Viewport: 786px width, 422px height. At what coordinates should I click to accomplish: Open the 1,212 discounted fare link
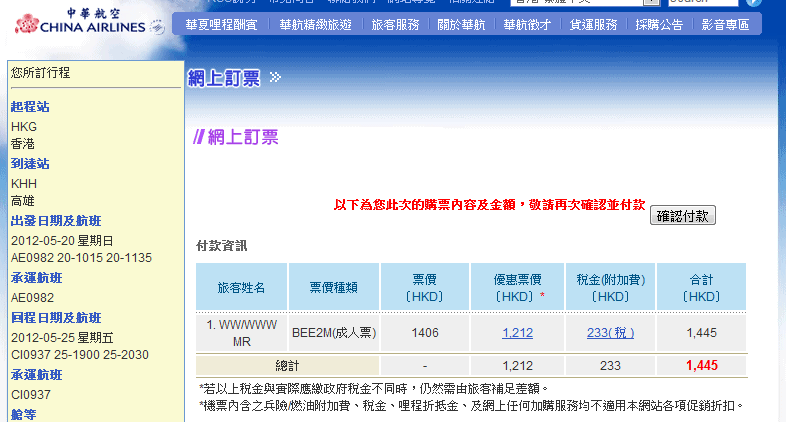[x=517, y=332]
